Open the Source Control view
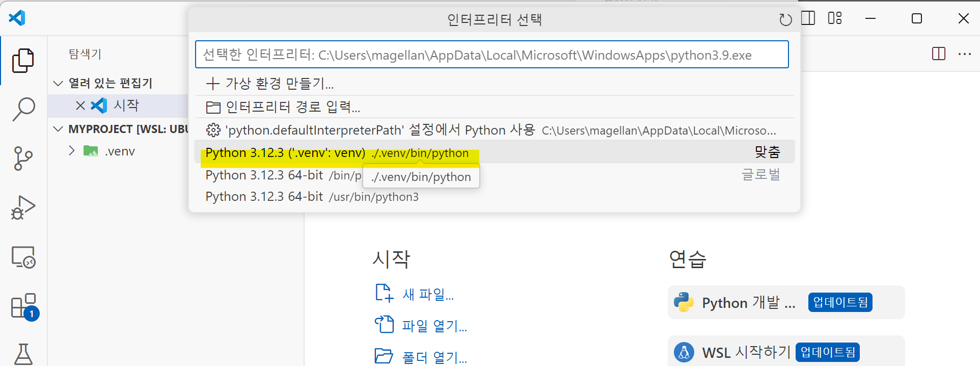The height and width of the screenshot is (366, 980). point(23,159)
